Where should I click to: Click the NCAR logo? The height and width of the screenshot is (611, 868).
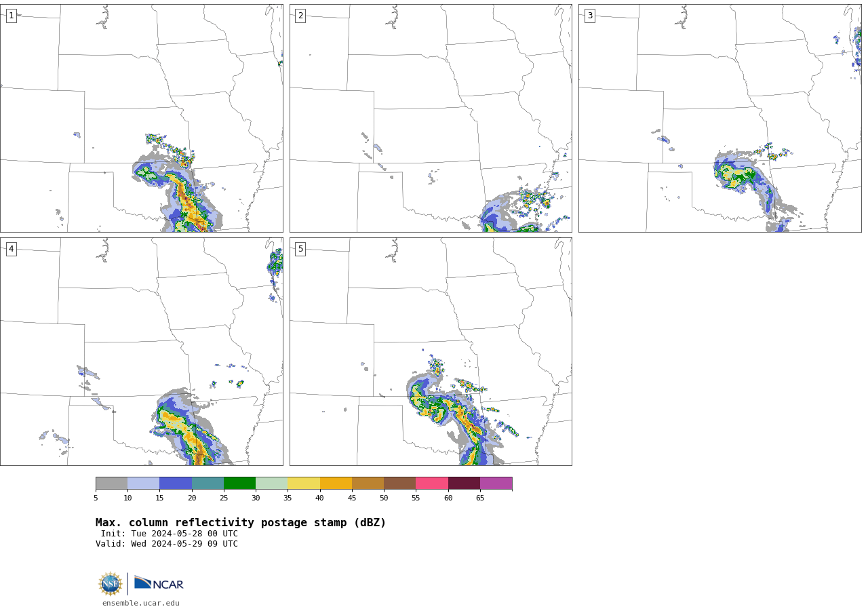(159, 584)
